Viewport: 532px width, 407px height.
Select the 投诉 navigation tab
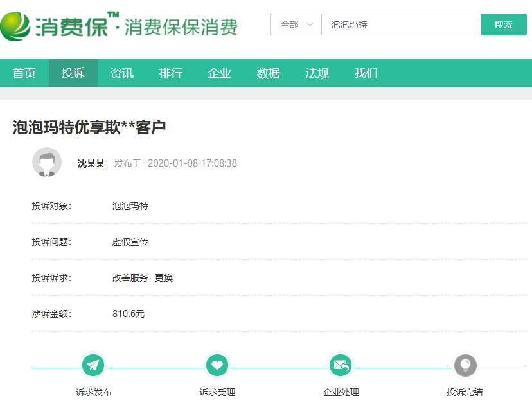[x=73, y=73]
